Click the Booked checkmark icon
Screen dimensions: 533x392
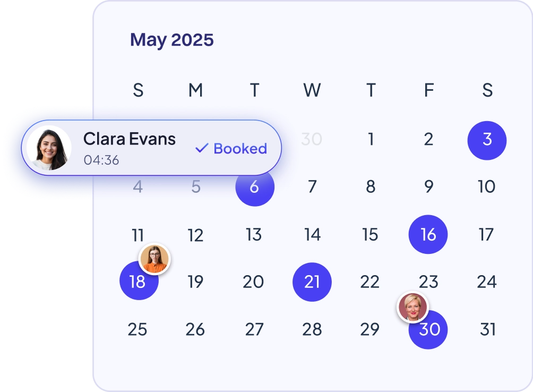(x=202, y=148)
